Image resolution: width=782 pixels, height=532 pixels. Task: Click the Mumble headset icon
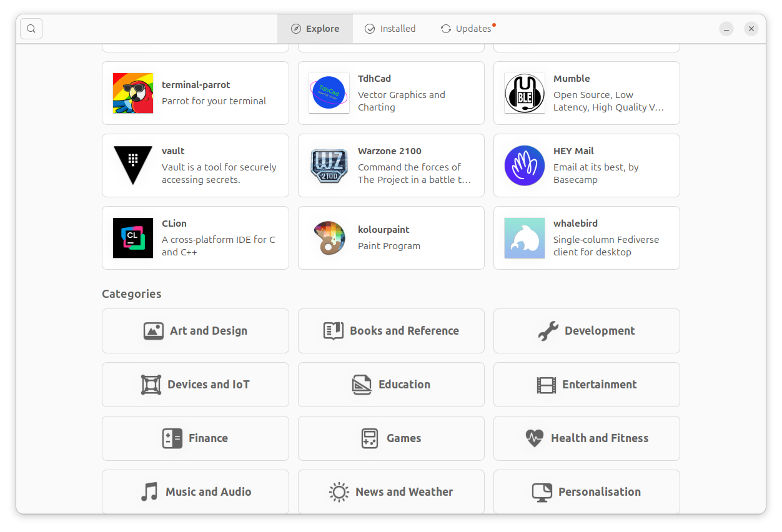coord(525,93)
